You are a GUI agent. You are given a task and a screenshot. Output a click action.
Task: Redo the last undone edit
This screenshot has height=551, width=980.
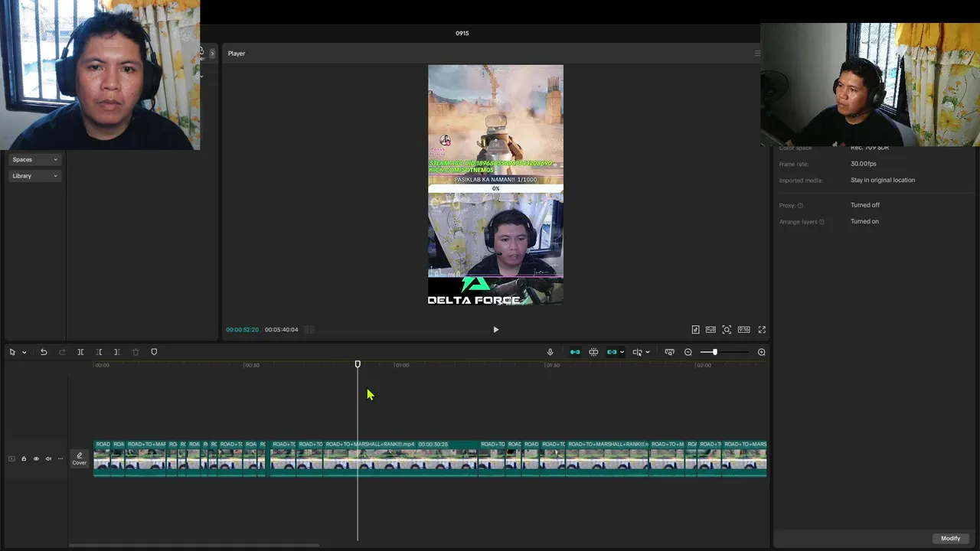pyautogui.click(x=62, y=352)
